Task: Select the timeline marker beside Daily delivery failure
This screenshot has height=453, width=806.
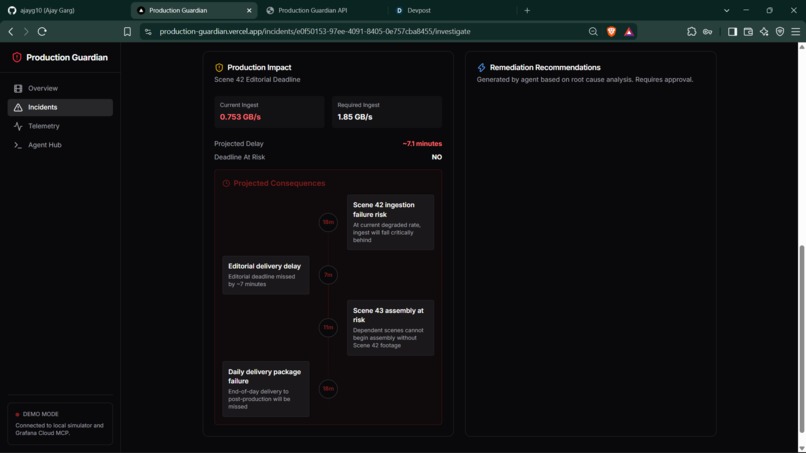Action: [x=328, y=389]
